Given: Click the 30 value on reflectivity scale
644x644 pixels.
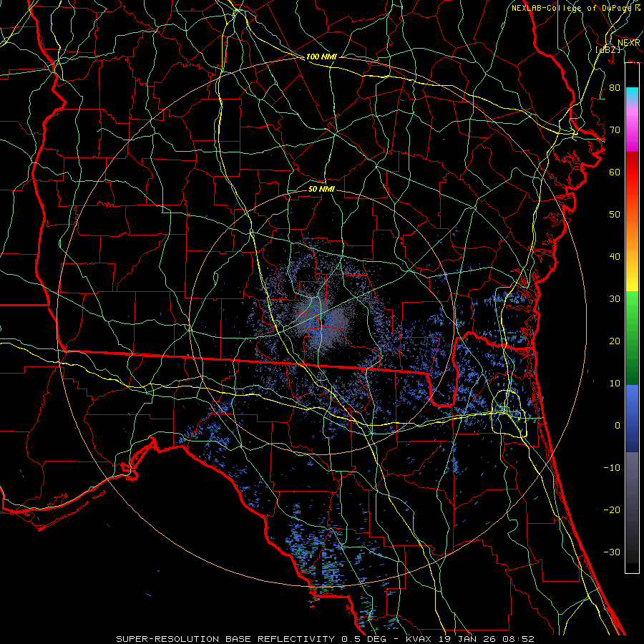Looking at the screenshot, I should pyautogui.click(x=615, y=299).
